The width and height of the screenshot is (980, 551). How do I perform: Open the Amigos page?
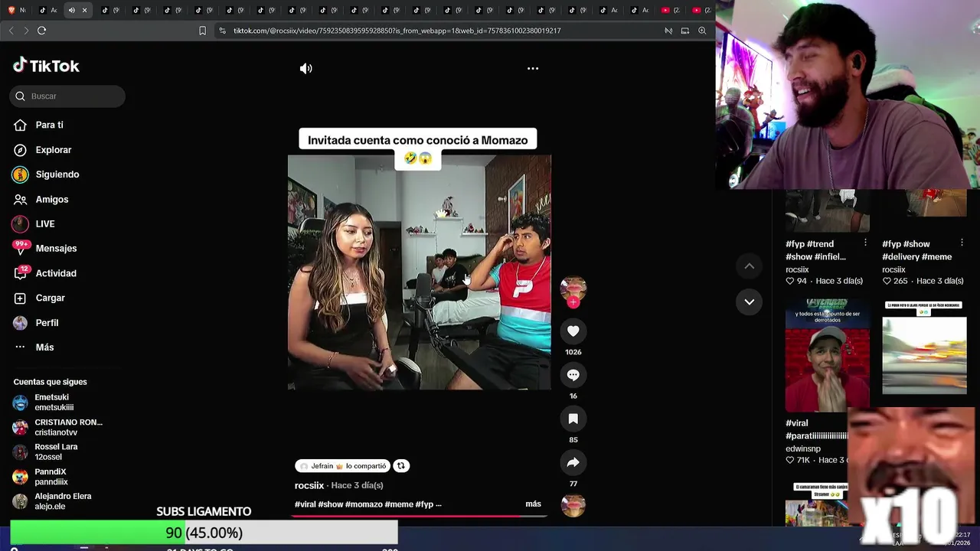click(51, 199)
